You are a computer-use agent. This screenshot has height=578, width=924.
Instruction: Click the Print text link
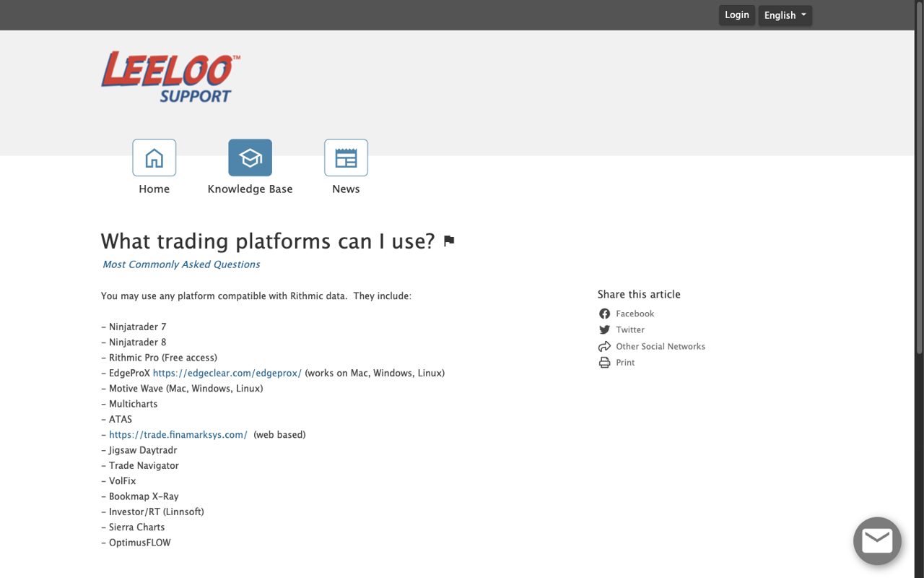click(x=625, y=363)
